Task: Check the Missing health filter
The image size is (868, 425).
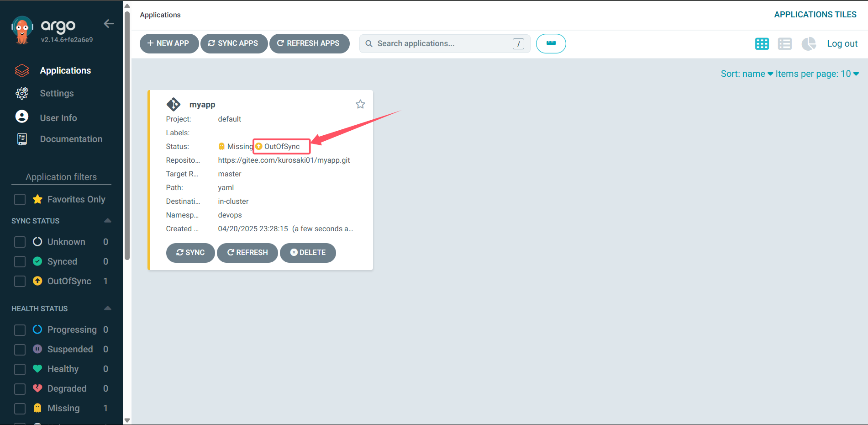Action: 20,409
